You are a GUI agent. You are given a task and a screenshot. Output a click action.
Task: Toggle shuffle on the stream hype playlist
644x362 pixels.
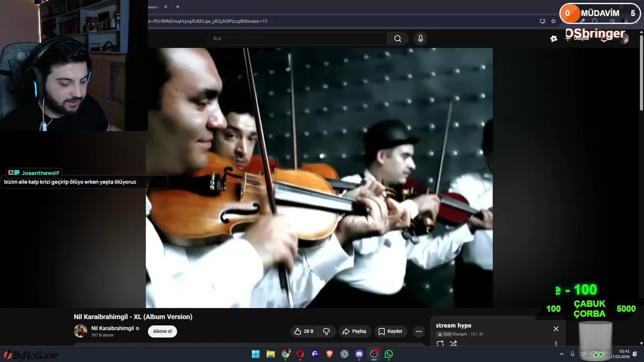tap(453, 343)
